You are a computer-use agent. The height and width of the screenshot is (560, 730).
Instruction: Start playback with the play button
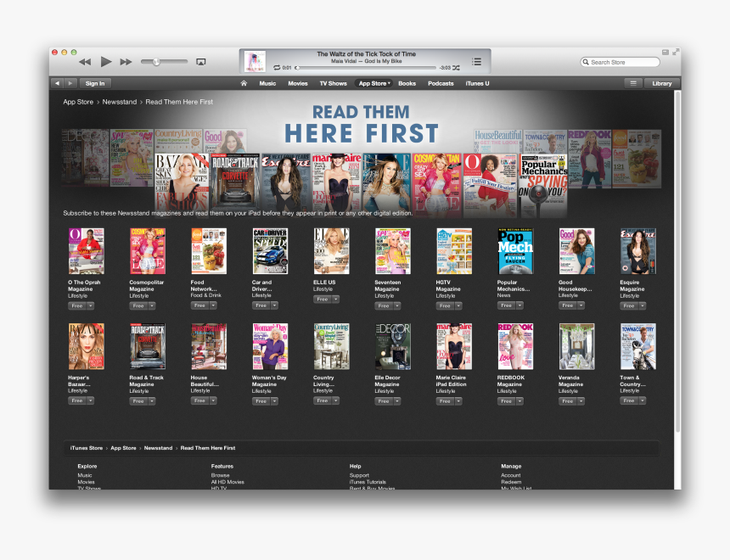point(106,61)
